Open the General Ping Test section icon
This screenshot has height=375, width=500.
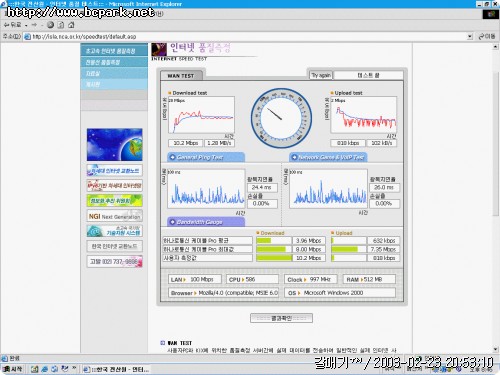[172, 157]
